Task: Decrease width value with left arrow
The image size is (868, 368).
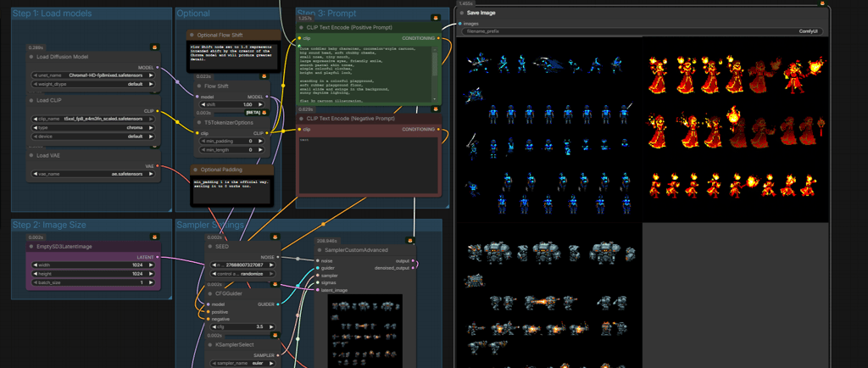Action: point(36,265)
